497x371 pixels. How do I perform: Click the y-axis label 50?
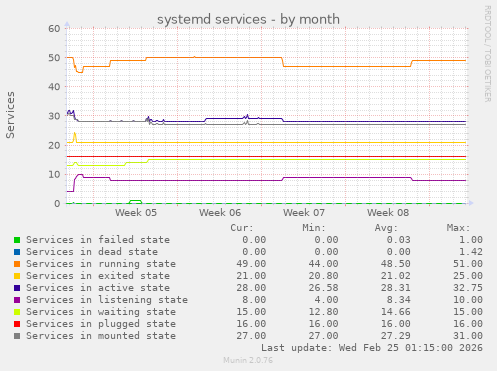(54, 58)
